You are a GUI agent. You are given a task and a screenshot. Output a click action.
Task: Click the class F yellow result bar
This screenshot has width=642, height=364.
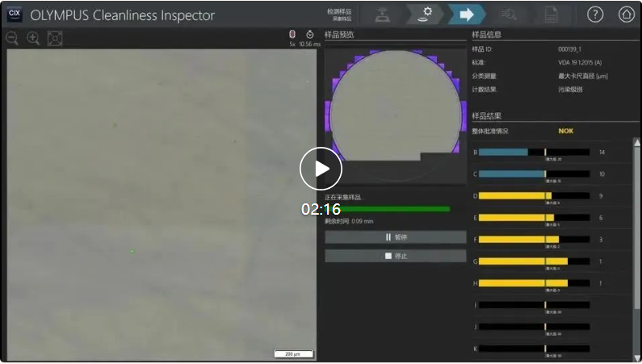tap(534, 240)
